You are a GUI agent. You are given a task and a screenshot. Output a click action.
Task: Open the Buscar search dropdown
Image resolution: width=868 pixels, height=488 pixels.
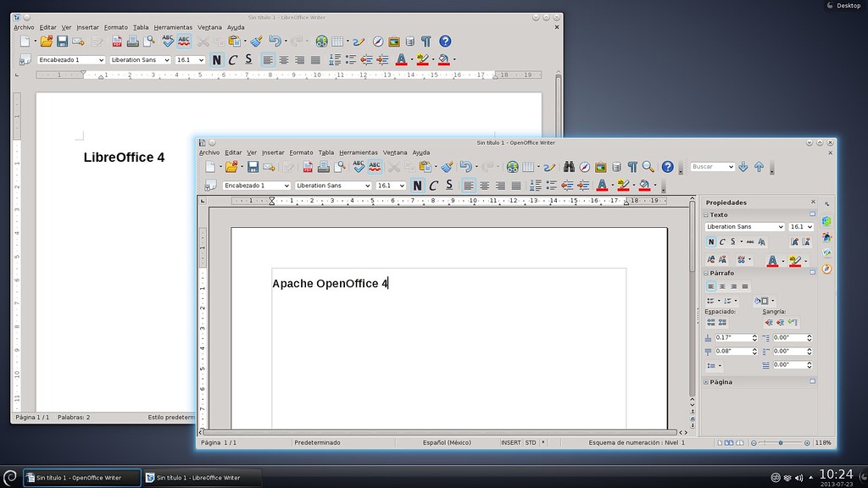[x=731, y=167]
